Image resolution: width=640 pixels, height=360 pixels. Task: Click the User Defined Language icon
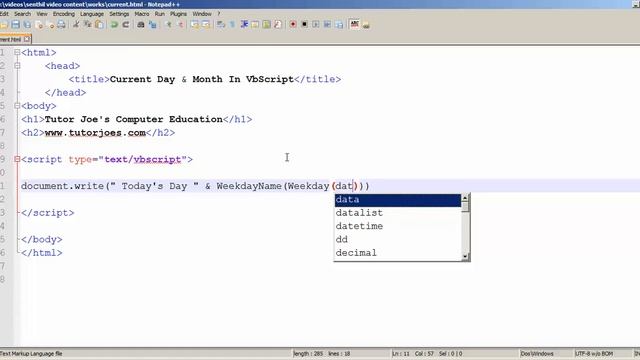(255, 24)
